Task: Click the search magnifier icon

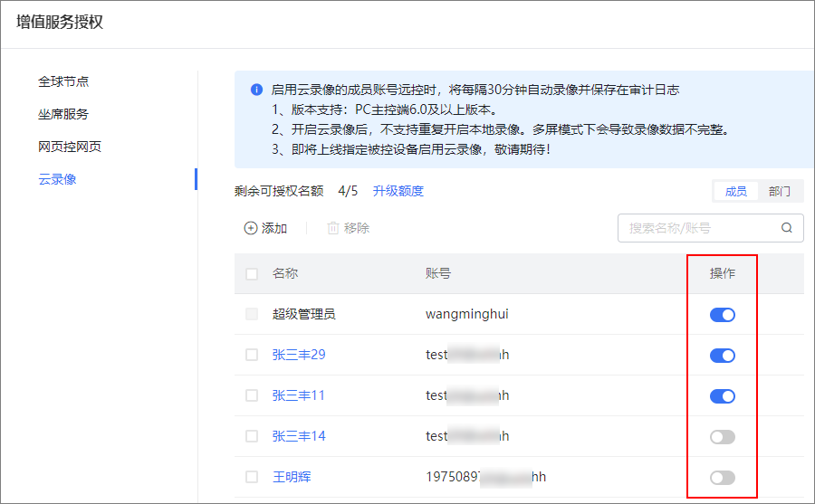Action: click(786, 228)
